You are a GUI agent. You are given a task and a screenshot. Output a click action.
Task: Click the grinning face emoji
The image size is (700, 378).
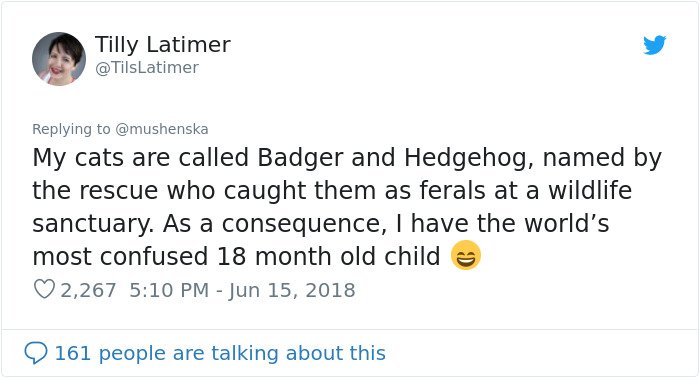pyautogui.click(x=466, y=255)
